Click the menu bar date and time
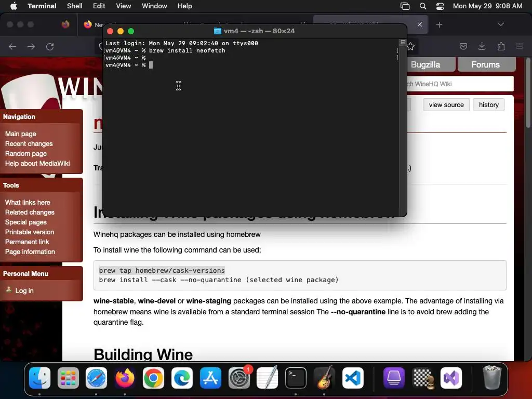 [x=487, y=6]
